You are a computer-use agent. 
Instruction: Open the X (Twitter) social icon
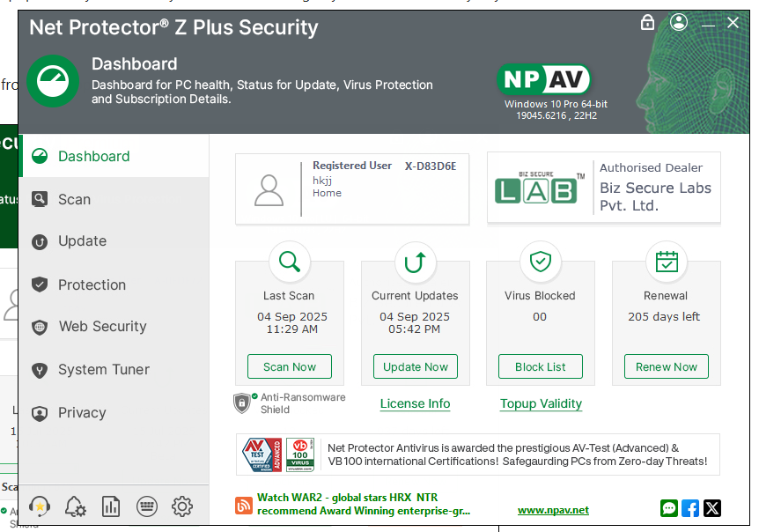point(712,508)
